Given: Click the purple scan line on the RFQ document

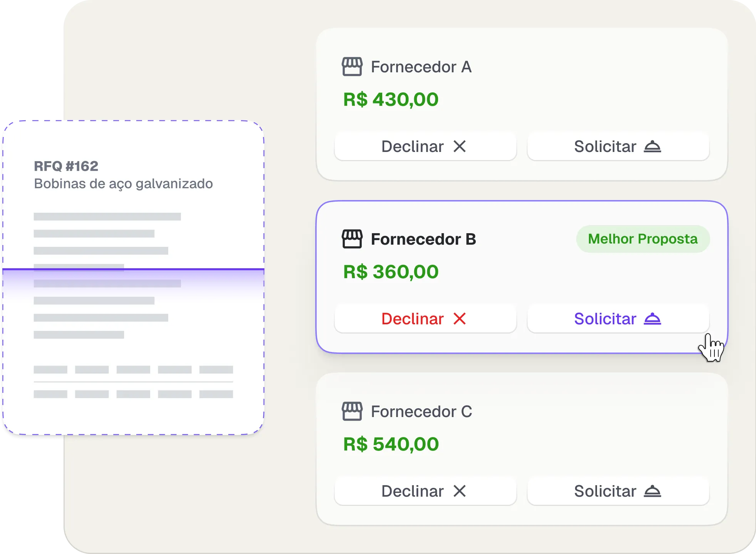Looking at the screenshot, I should click(133, 269).
